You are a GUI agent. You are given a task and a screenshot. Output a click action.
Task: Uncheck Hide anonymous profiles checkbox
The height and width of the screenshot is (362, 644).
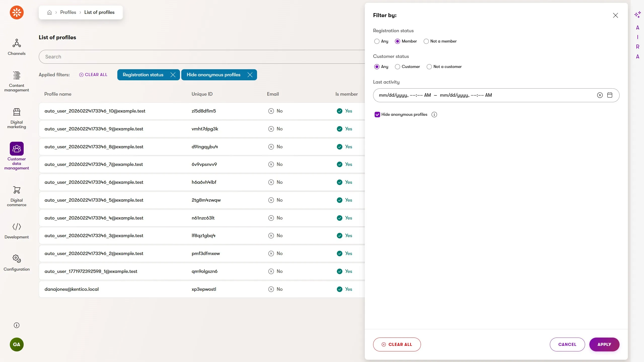(x=377, y=115)
